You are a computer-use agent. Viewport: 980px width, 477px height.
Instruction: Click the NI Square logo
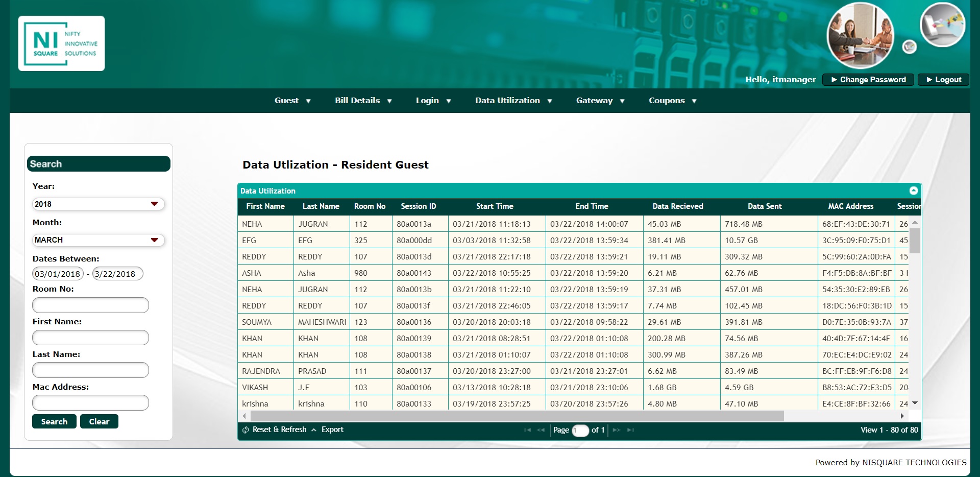tap(61, 43)
